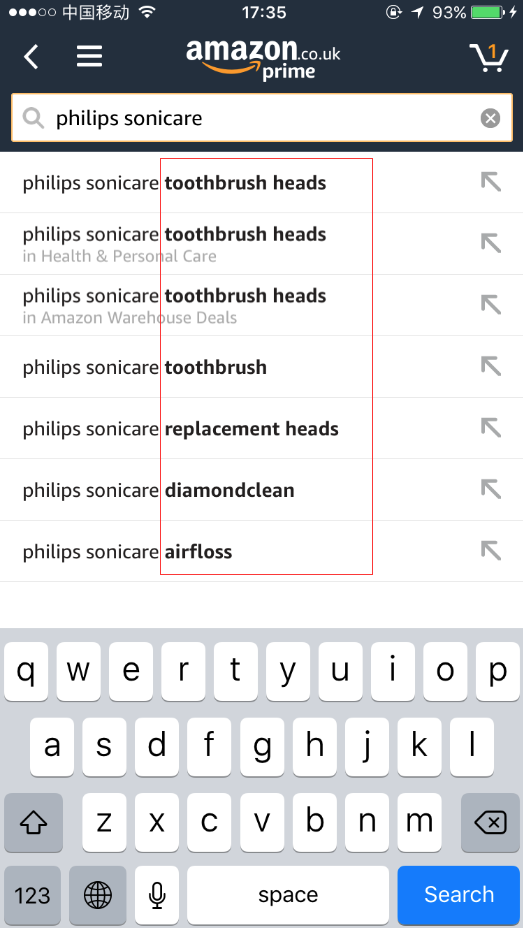The width and height of the screenshot is (523, 928).
Task: Tap the space bar key
Action: (288, 894)
